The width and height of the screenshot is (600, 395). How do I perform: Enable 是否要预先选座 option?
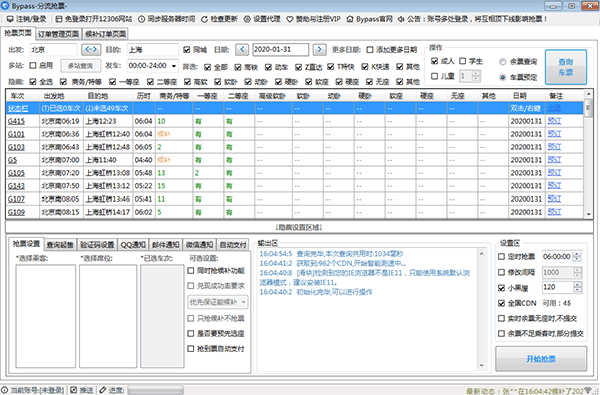click(191, 333)
